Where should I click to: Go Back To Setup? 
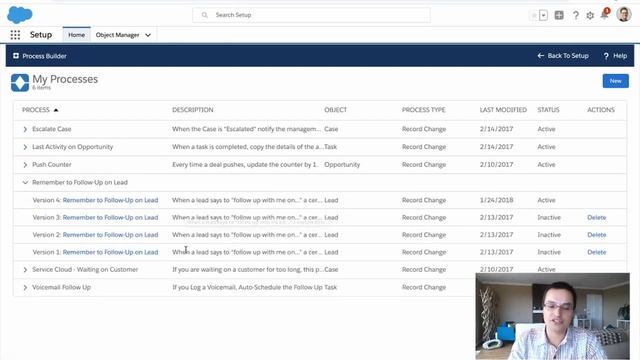click(563, 56)
